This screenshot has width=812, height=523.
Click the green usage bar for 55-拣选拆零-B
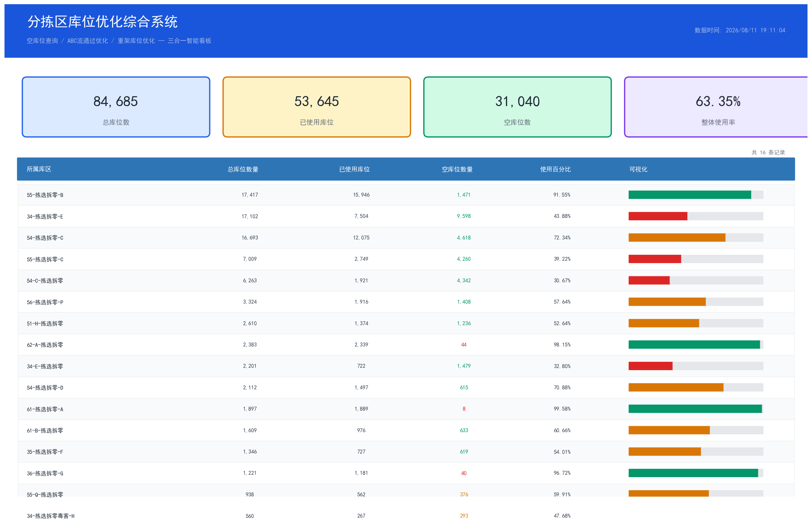tap(690, 195)
